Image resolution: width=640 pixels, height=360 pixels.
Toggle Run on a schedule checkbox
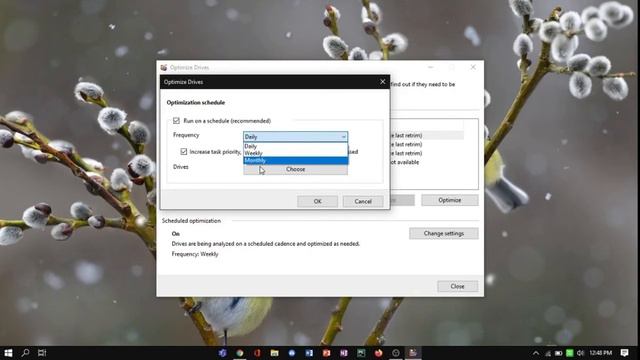176,121
